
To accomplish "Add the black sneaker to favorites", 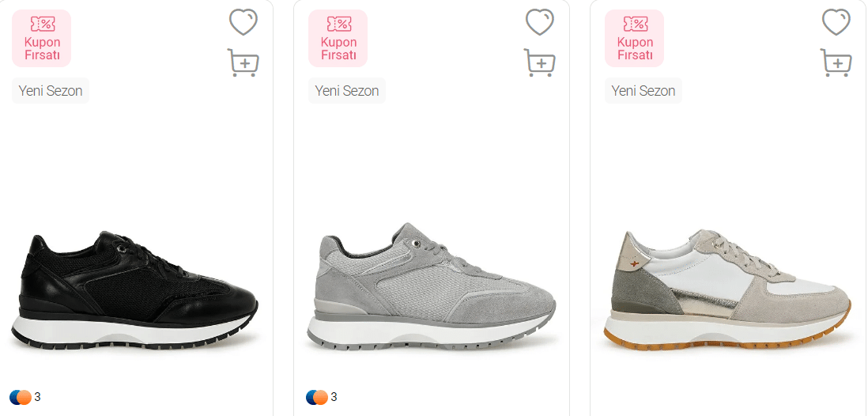I will (x=243, y=22).
